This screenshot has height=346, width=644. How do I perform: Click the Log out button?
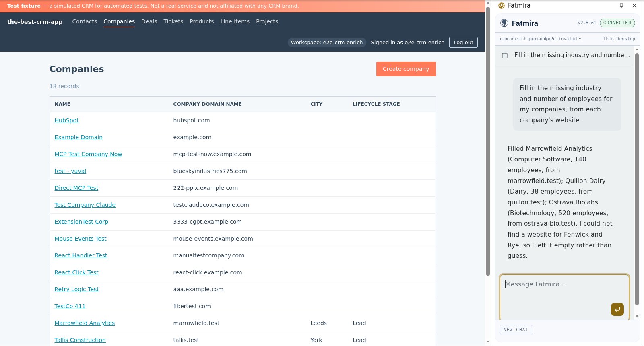click(x=463, y=42)
